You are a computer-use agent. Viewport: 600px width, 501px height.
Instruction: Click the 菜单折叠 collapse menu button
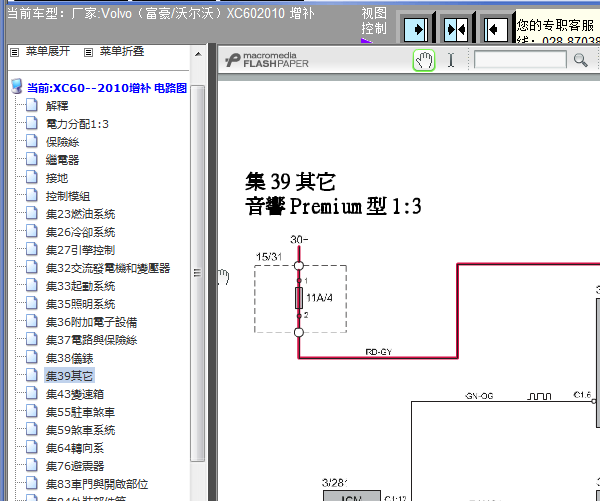(x=122, y=51)
